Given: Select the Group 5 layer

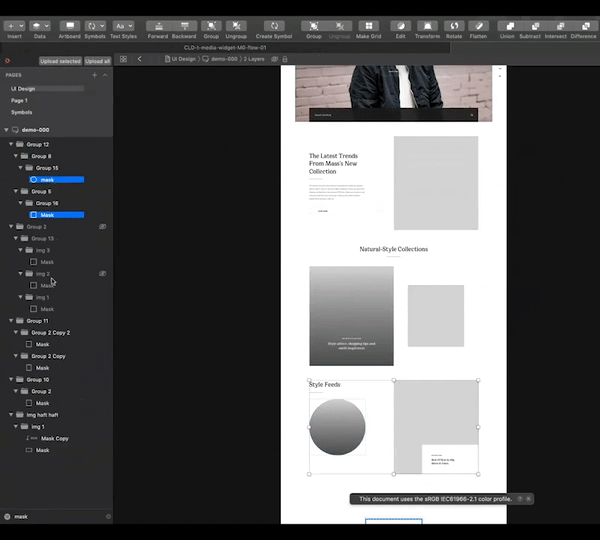Looking at the screenshot, I should pyautogui.click(x=41, y=191).
